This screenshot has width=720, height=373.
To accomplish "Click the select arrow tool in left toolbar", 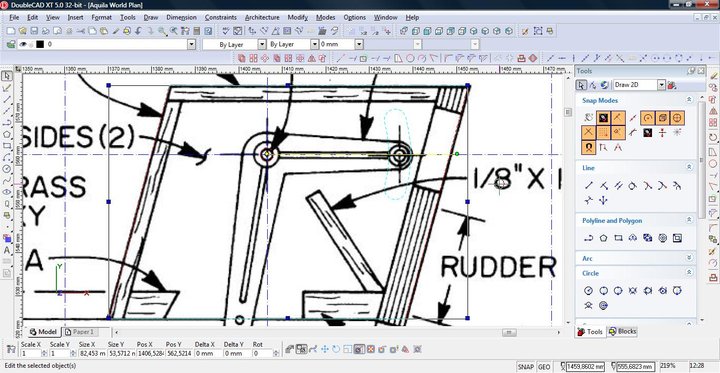I will (7, 76).
